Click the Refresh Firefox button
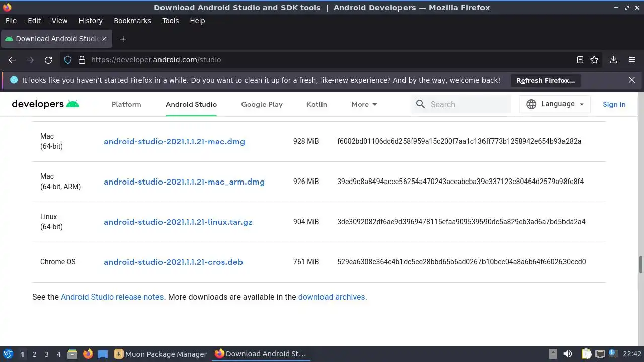Viewport: 644px width, 362px height. [x=545, y=80]
